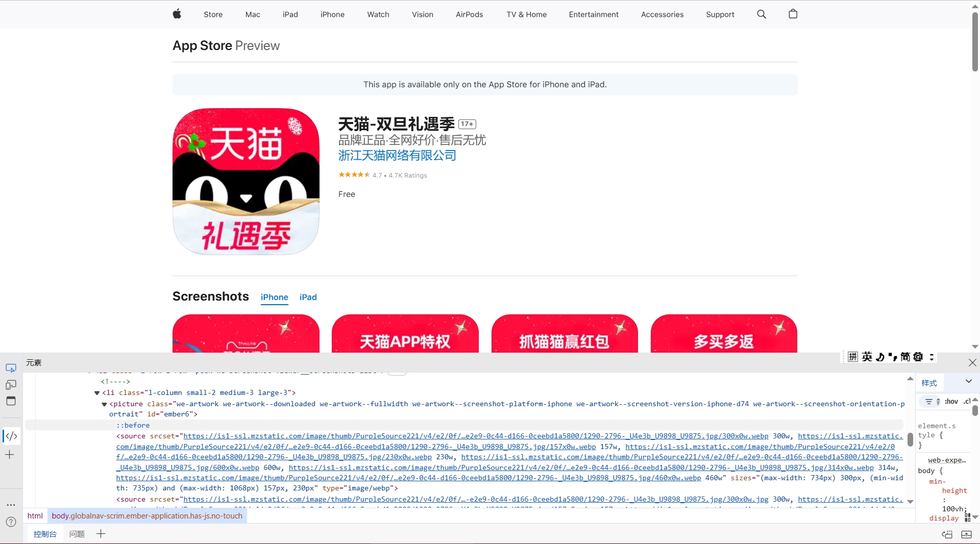Image resolution: width=980 pixels, height=544 pixels.
Task: Toggle :hov element state in Styles pane
Action: point(951,402)
